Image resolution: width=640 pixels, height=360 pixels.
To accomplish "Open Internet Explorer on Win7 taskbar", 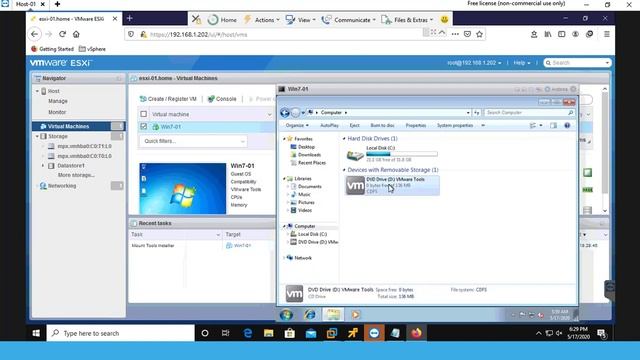I will (x=310, y=314).
